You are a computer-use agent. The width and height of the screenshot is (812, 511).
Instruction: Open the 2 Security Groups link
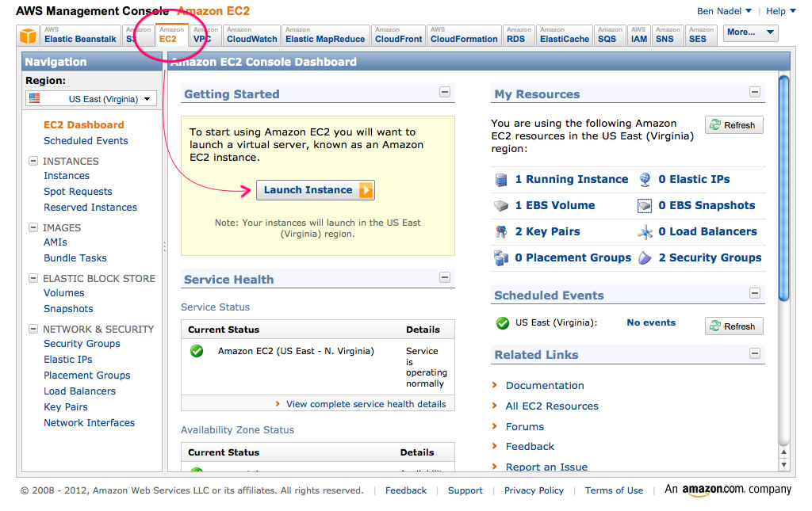click(710, 257)
